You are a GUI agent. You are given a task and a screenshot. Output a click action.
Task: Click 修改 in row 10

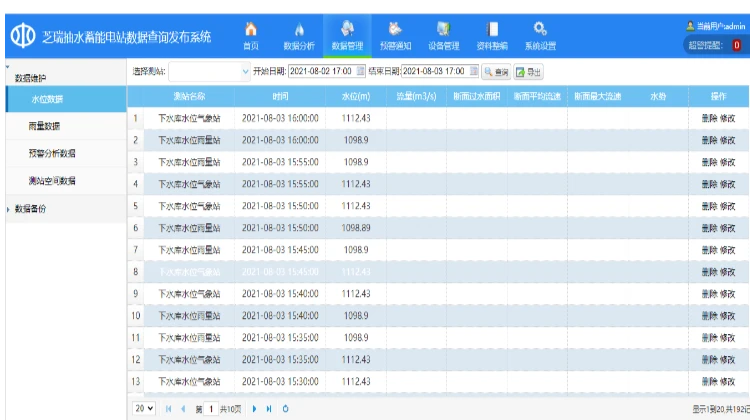727,316
